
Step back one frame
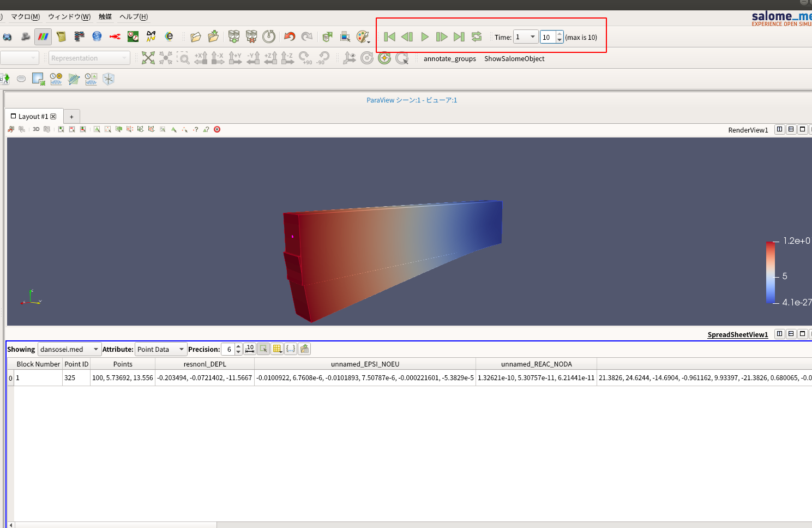tap(407, 37)
